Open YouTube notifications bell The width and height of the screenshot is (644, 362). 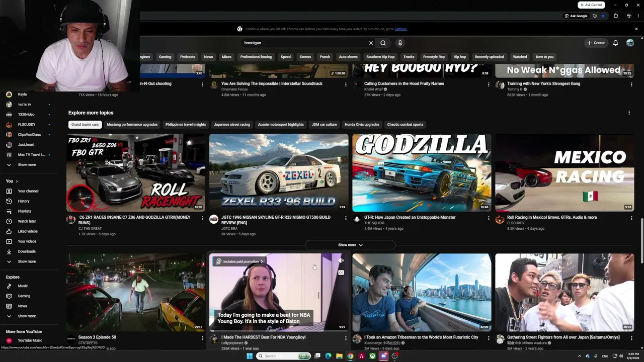(x=615, y=43)
